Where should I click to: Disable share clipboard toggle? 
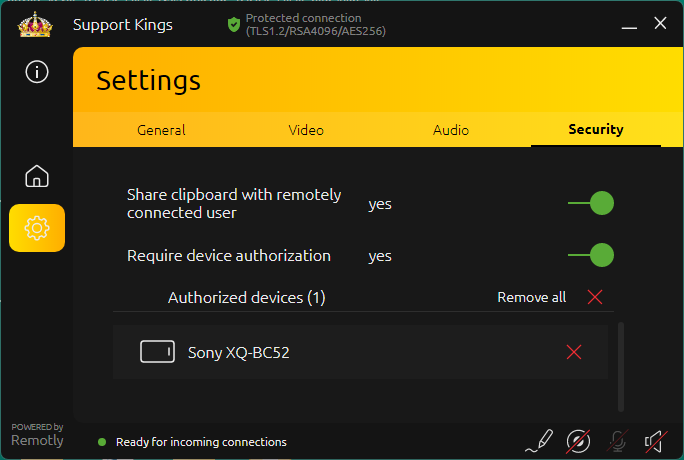(591, 204)
